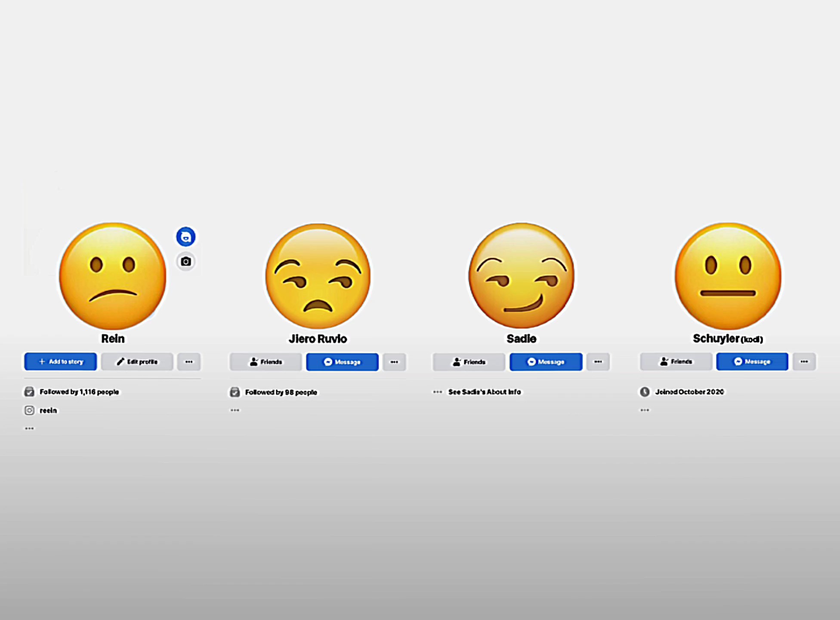Open See Sadie's About Info link

[x=485, y=392]
